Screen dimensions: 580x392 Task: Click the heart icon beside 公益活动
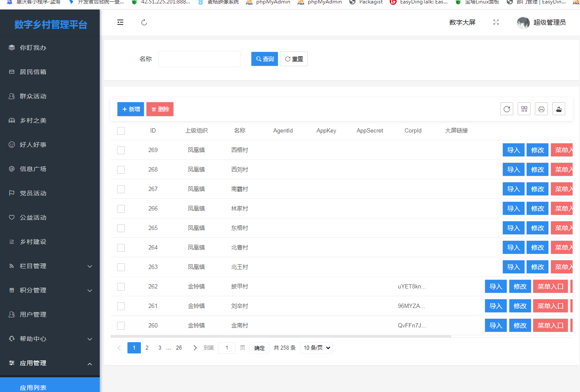point(12,217)
